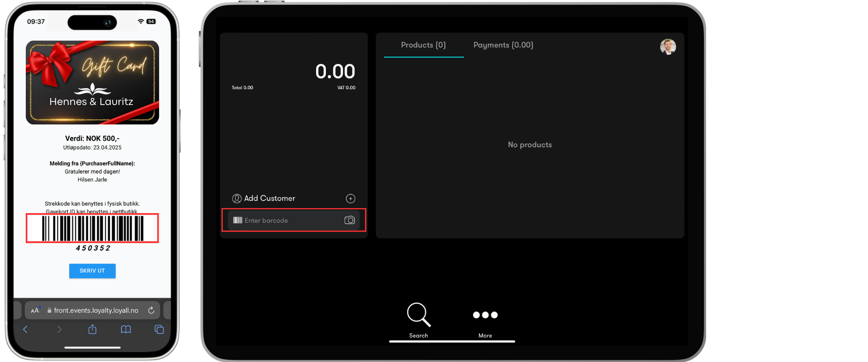
Task: Open Safari tabs overview icon on phone
Action: pos(159,329)
